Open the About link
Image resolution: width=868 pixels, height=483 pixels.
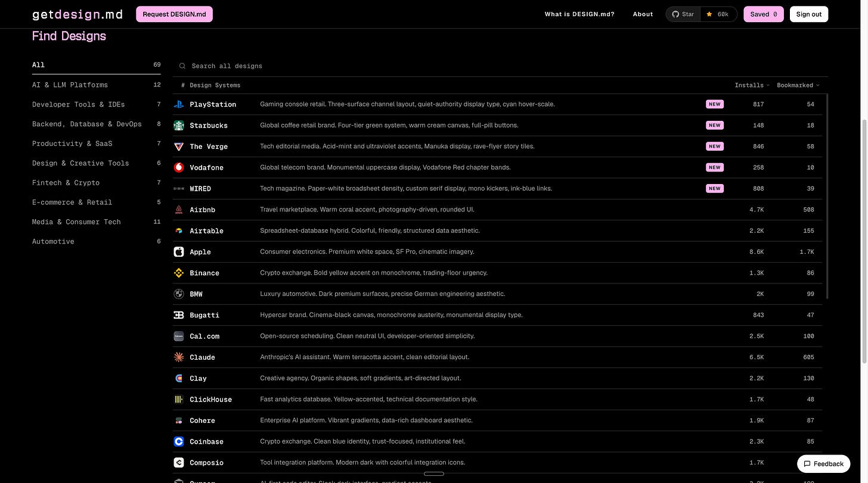coord(643,14)
